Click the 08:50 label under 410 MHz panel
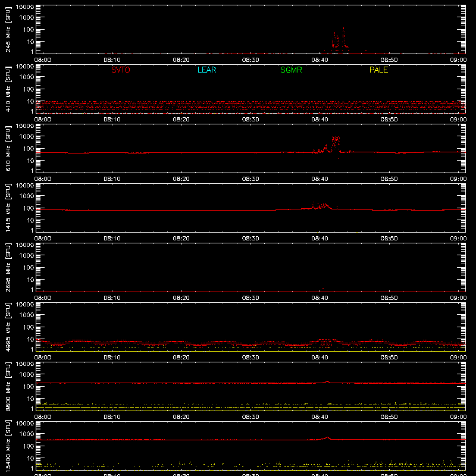The width and height of the screenshot is (476, 476). click(389, 120)
